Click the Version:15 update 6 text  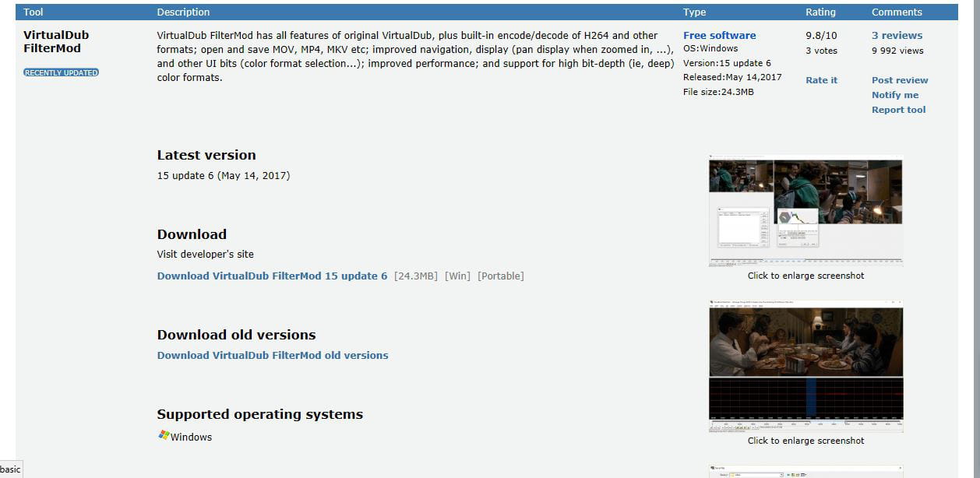[x=727, y=63]
